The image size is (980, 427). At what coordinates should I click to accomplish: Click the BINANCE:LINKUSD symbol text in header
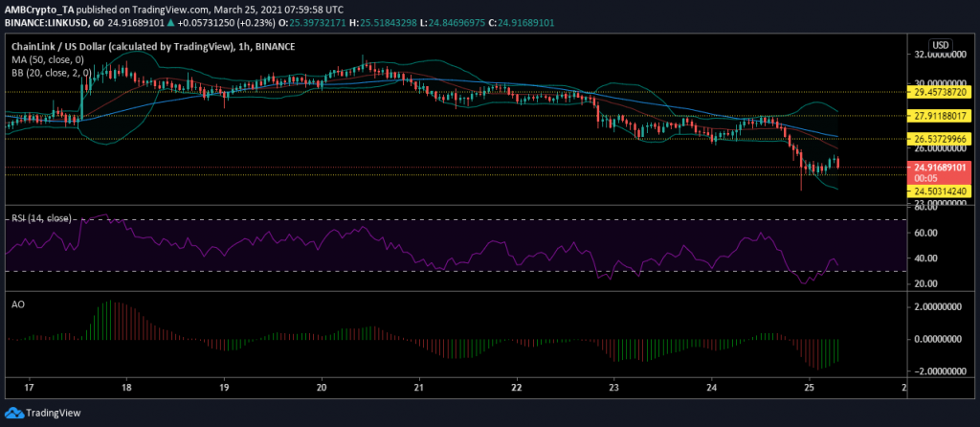click(45, 23)
